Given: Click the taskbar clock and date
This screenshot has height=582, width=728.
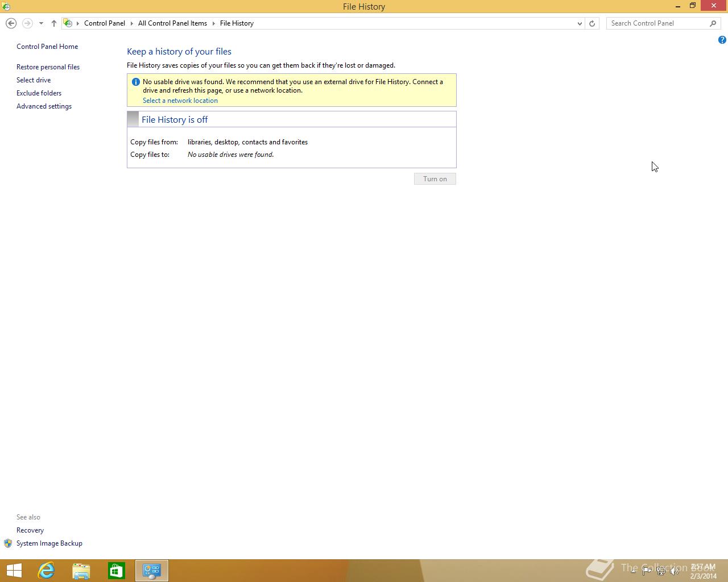Looking at the screenshot, I should coord(704,571).
